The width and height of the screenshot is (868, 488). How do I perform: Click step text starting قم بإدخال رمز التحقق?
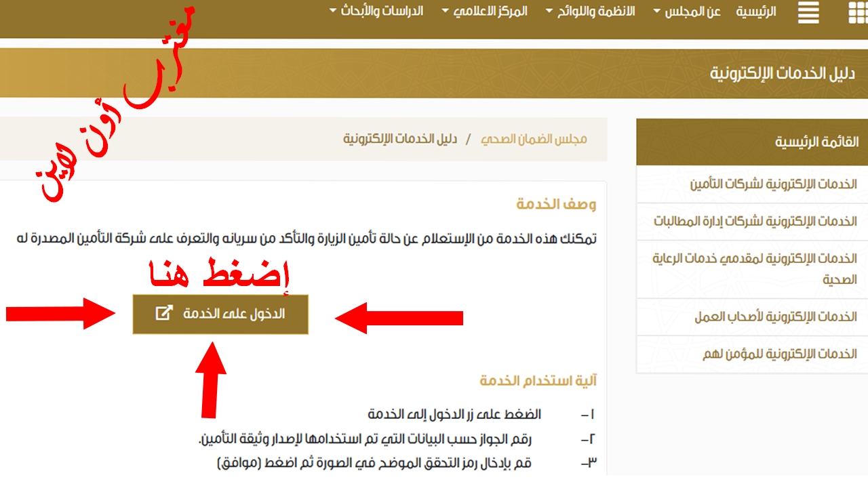click(374, 464)
